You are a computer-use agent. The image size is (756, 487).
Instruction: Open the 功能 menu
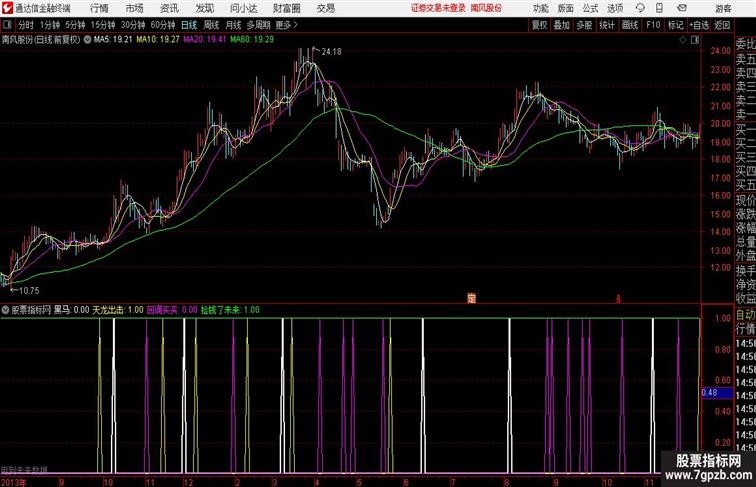point(540,8)
